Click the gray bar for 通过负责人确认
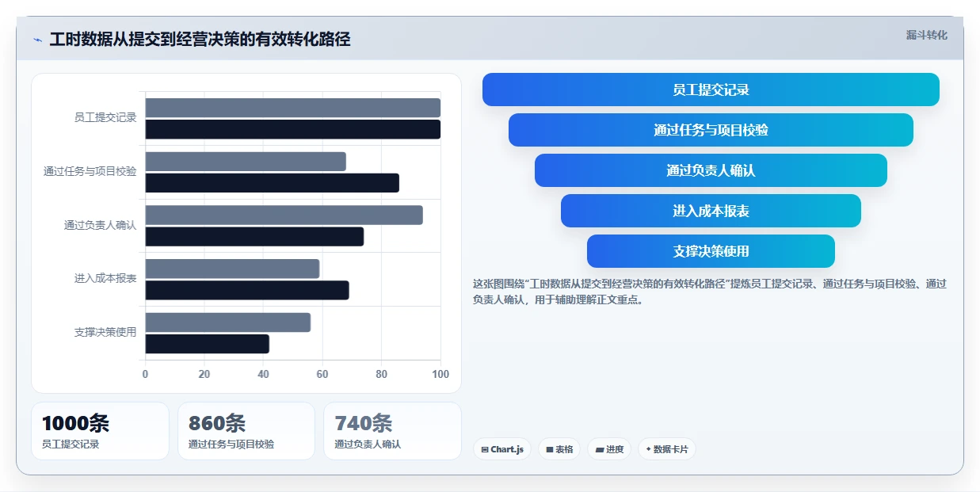The image size is (980, 492). tap(284, 215)
